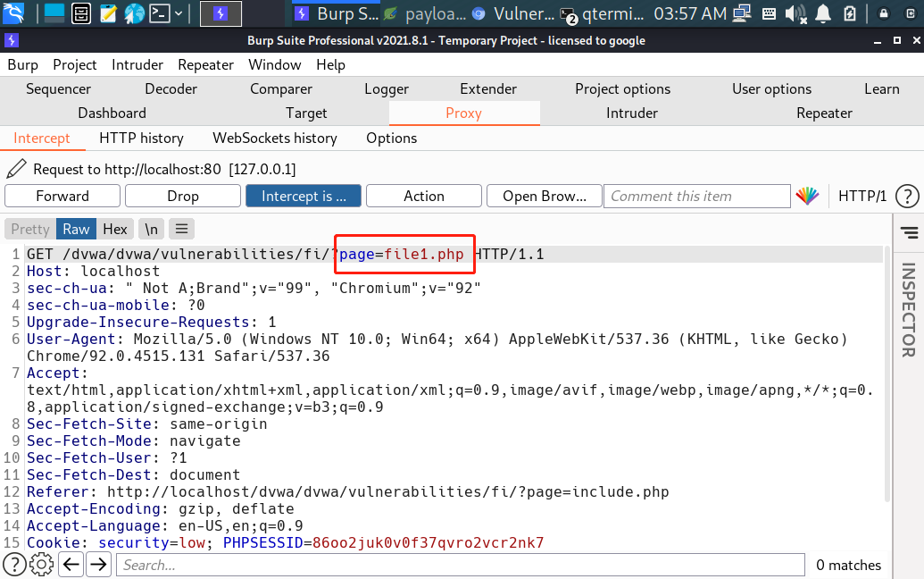Open the Project menu

point(75,65)
